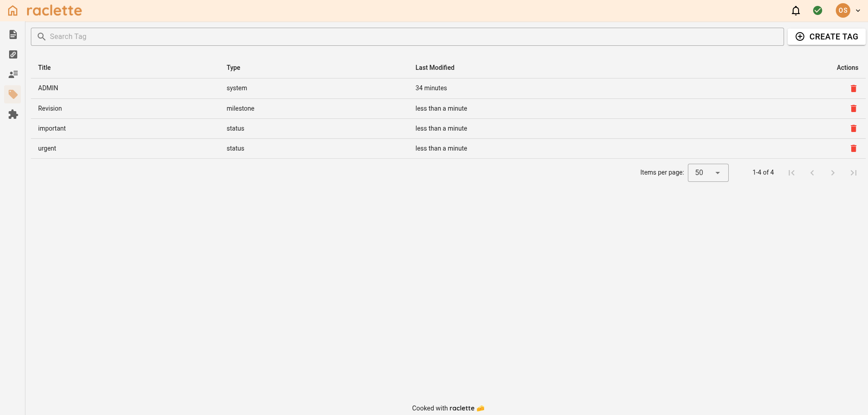This screenshot has height=415, width=868.
Task: Open the notifications bell
Action: tap(795, 10)
